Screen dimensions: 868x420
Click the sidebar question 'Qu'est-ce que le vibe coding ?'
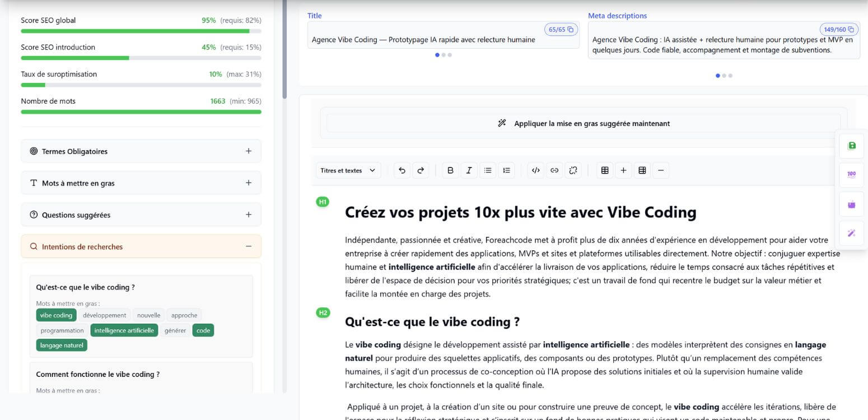click(85, 287)
